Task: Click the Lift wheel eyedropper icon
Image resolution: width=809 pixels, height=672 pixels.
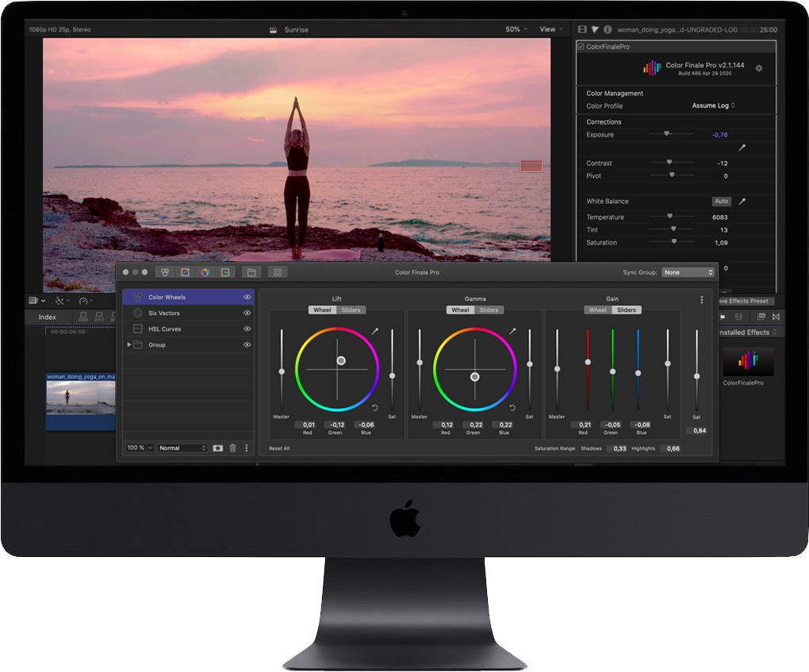Action: point(375,331)
